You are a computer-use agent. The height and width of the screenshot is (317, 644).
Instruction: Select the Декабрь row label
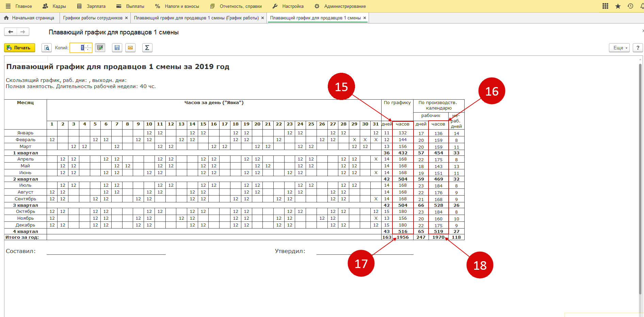coord(26,225)
